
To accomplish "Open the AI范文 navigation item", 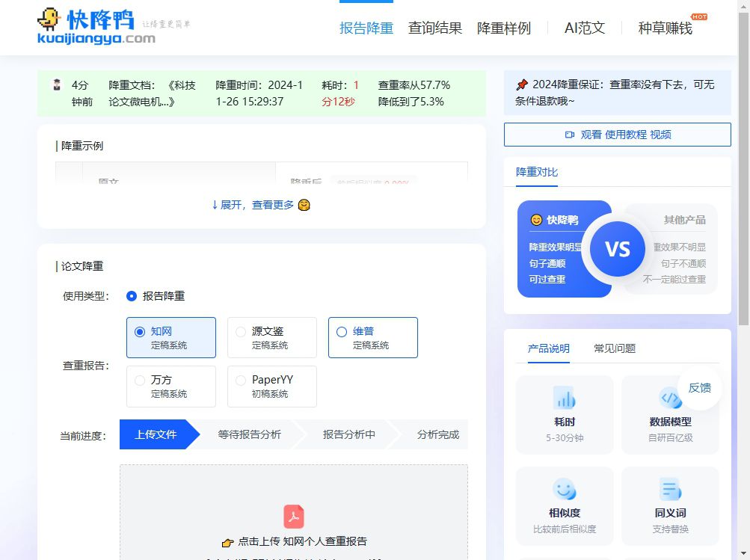I will (585, 28).
